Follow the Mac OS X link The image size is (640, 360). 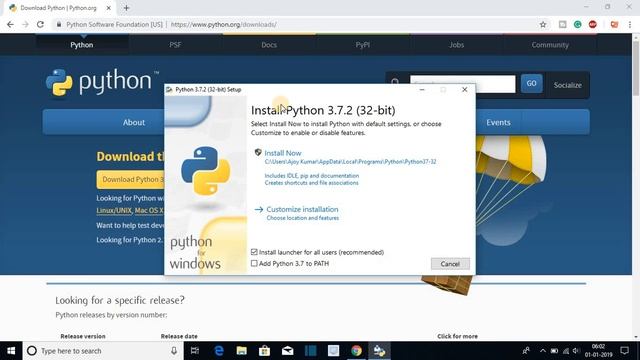[149, 211]
